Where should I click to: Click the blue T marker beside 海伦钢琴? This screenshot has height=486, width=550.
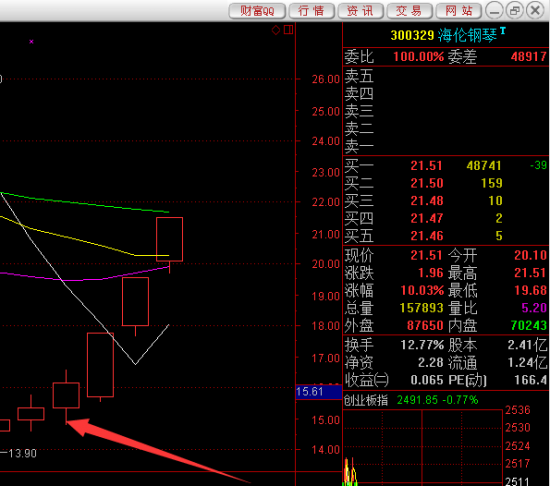pyautogui.click(x=503, y=31)
